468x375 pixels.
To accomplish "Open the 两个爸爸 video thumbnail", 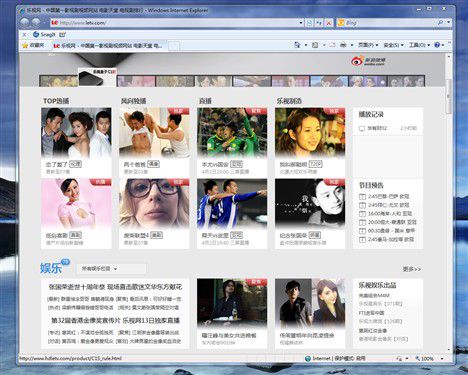I will click(x=154, y=132).
